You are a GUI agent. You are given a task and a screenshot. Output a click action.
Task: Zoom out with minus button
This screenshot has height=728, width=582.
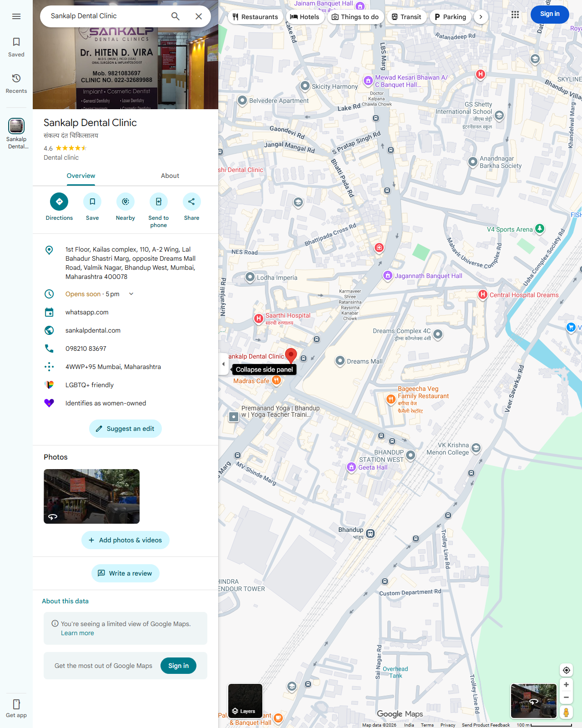(567, 697)
